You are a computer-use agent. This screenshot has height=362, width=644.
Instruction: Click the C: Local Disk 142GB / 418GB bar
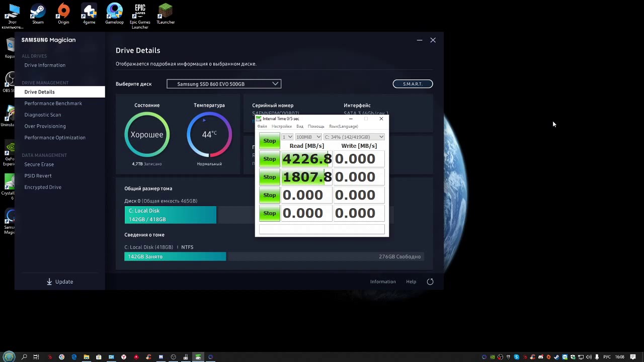(171, 215)
